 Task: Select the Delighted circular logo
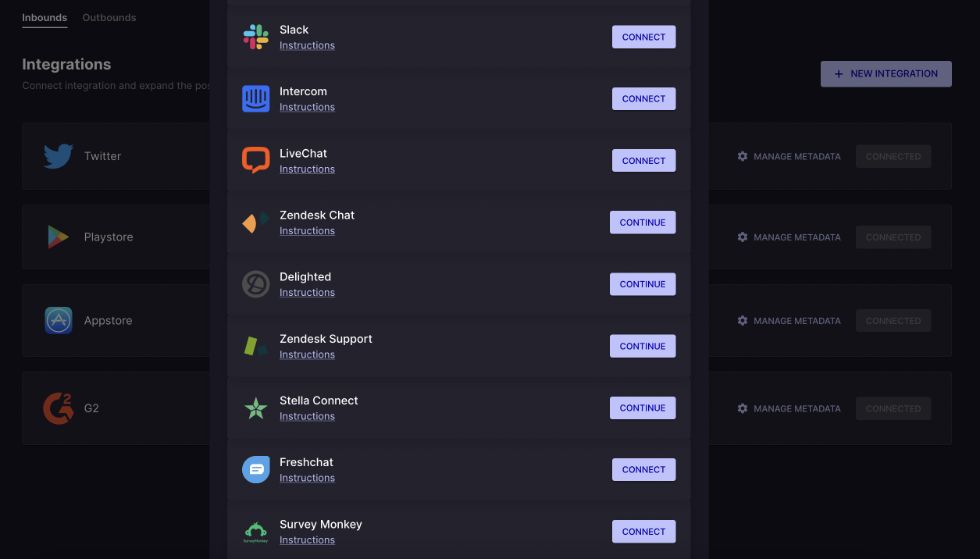coord(255,284)
